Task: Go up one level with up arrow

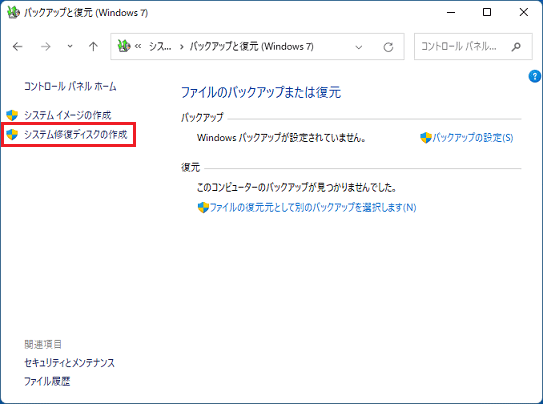Action: click(93, 46)
